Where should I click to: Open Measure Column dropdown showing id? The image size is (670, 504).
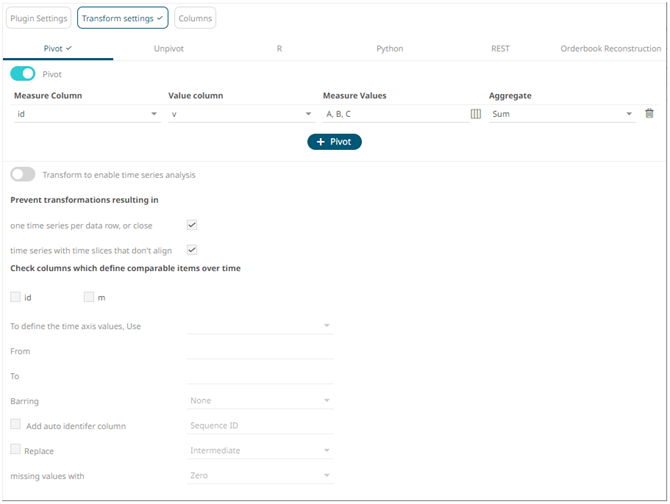click(x=87, y=114)
